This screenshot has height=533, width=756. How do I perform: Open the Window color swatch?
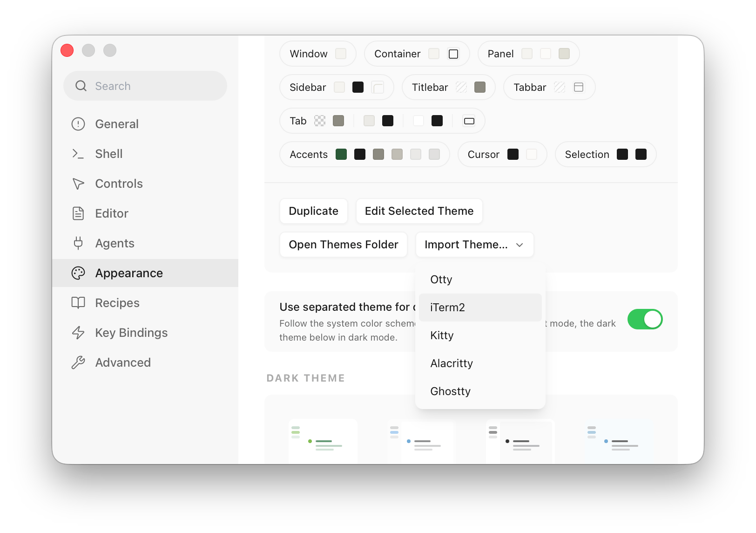(341, 54)
